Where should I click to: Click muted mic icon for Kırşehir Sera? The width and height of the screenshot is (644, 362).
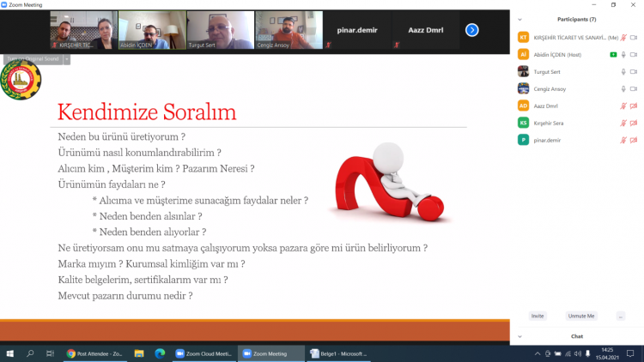(623, 123)
